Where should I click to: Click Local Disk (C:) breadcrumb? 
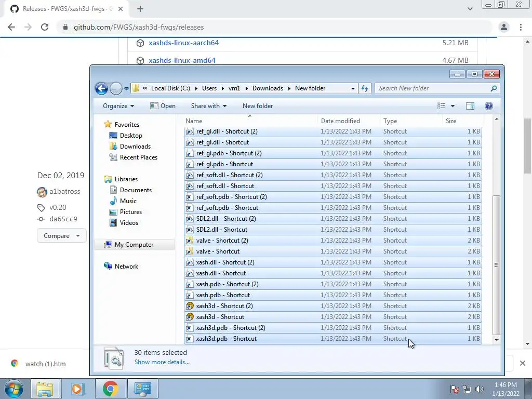pyautogui.click(x=170, y=88)
